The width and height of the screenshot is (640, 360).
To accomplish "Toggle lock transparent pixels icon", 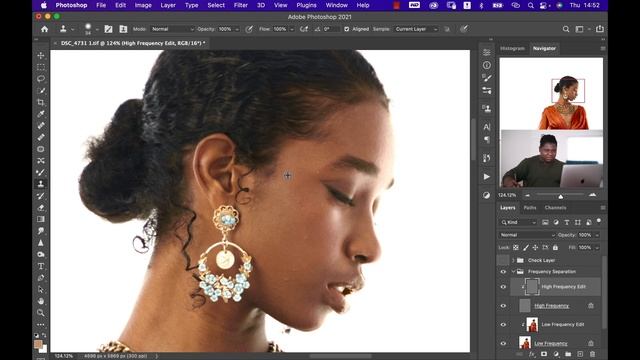I will (516, 248).
